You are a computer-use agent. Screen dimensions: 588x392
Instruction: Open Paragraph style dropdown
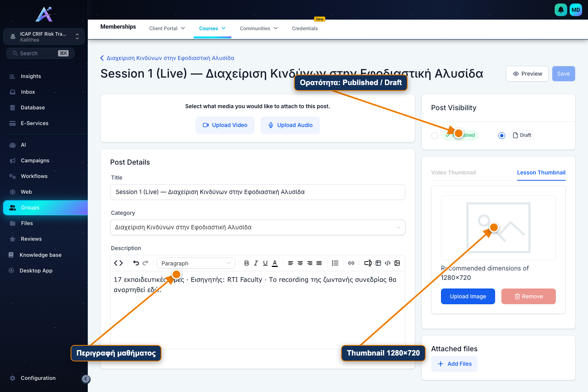[196, 263]
